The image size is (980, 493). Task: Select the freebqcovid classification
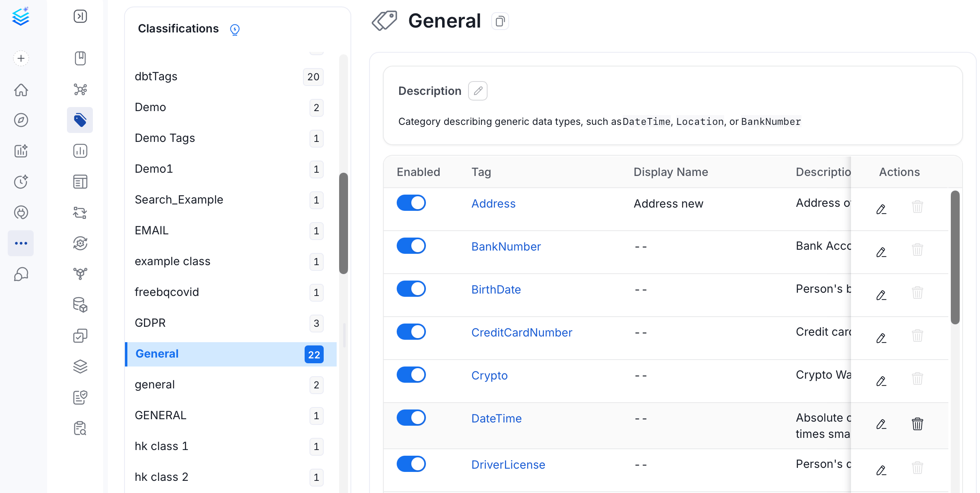231,292
